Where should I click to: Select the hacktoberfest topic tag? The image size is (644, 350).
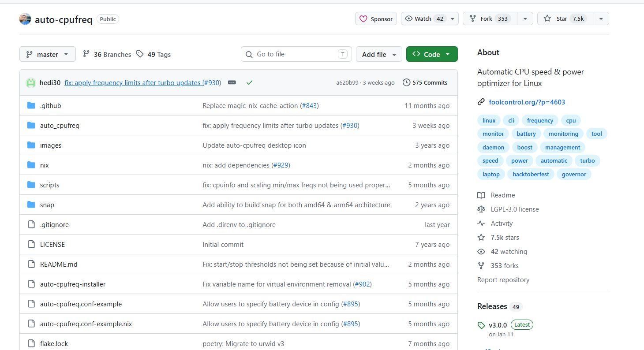click(531, 174)
